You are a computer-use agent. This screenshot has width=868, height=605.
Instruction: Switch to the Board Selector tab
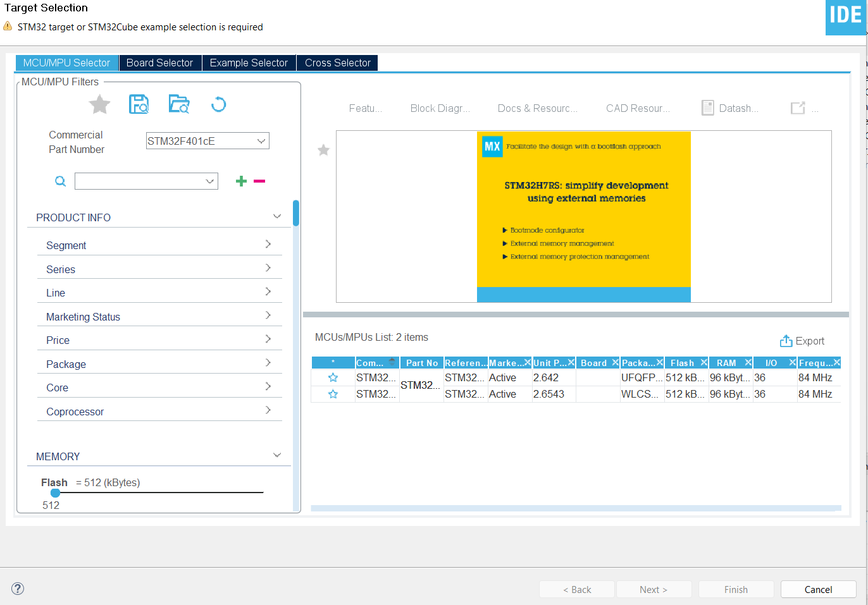pos(159,63)
